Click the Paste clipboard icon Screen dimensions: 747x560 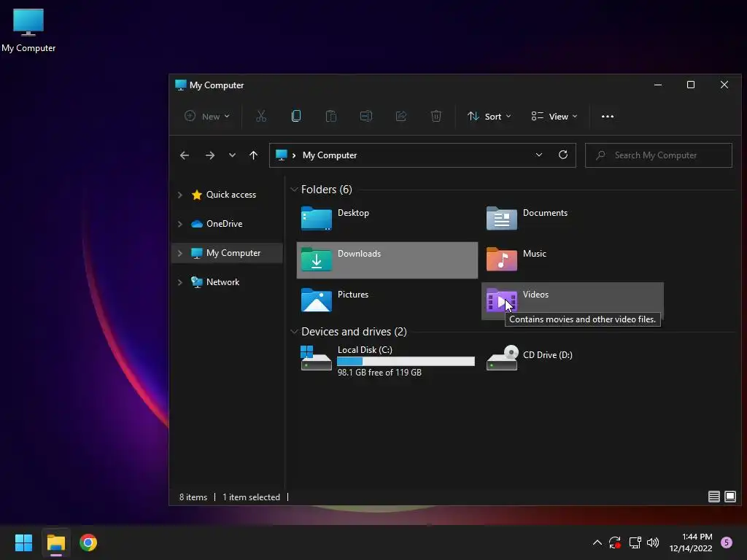tap(331, 116)
